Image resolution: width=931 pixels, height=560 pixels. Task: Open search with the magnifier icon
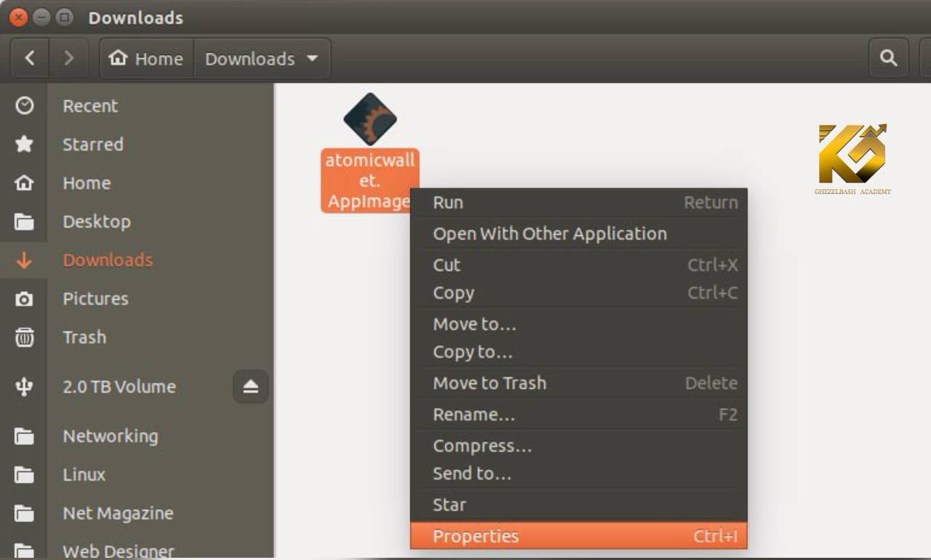[889, 58]
